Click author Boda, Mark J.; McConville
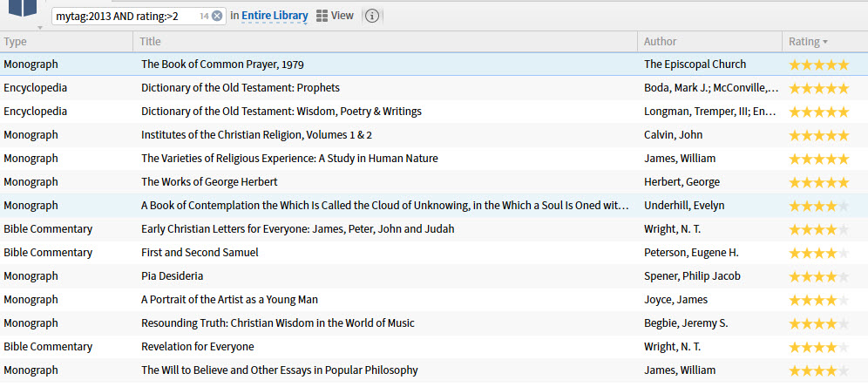 tap(711, 88)
